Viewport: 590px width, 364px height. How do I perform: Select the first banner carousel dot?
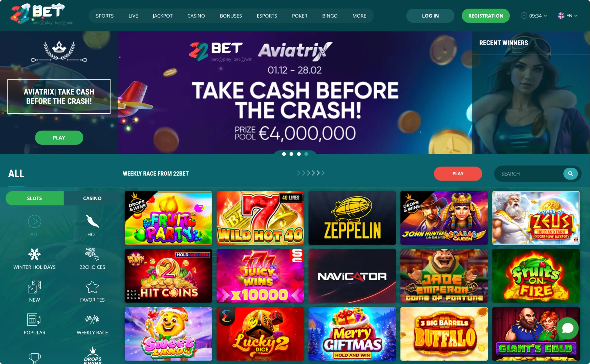tap(284, 154)
